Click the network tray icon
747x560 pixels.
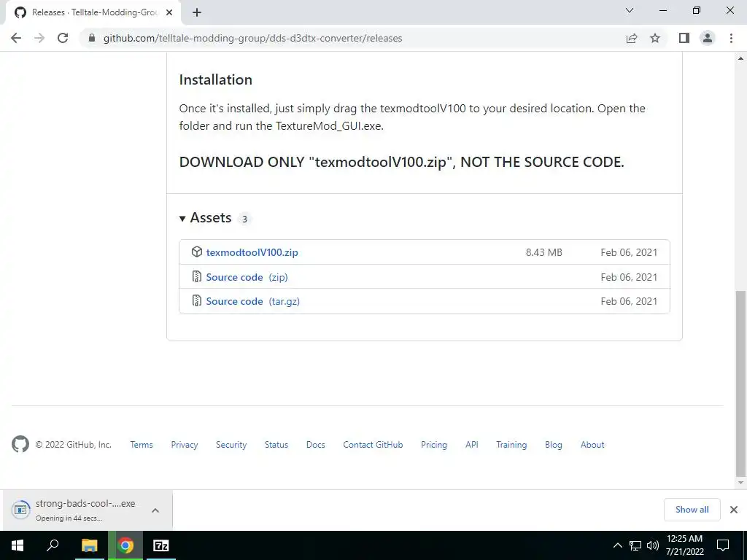tap(635, 545)
